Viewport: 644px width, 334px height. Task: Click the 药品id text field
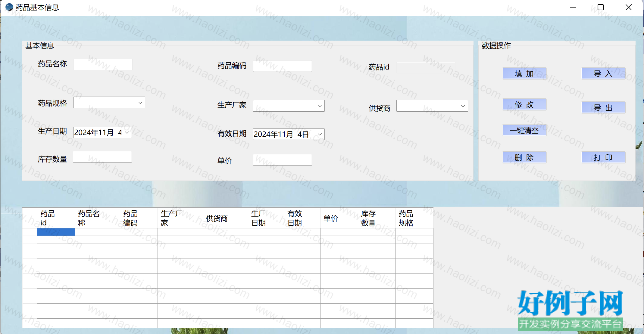(x=426, y=67)
